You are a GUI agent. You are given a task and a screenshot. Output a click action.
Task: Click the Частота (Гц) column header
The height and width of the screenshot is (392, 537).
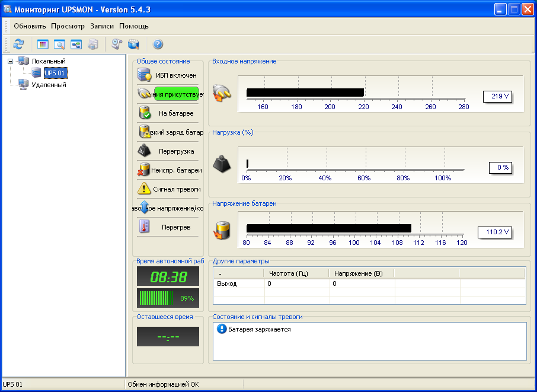pyautogui.click(x=296, y=273)
